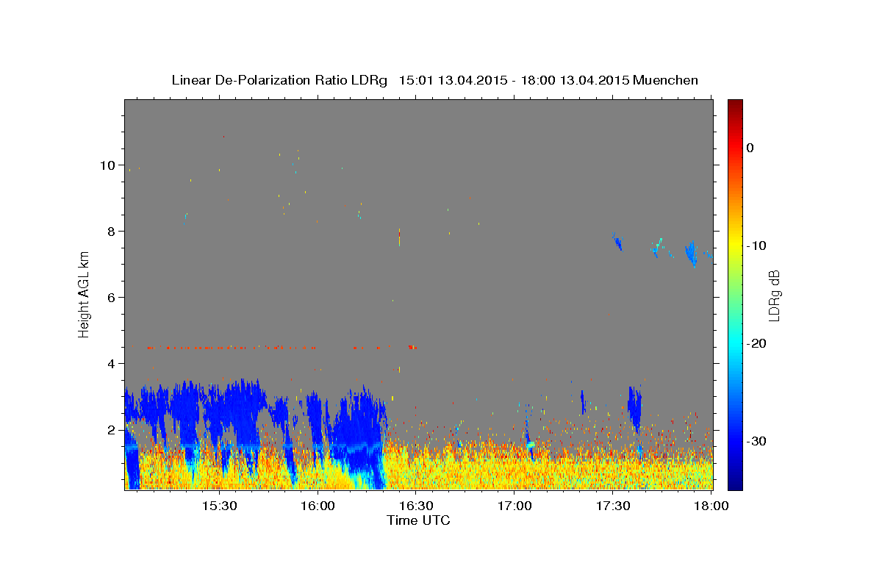Click the 16:00 time tick label
Screen dimensions: 882x588
pos(317,506)
